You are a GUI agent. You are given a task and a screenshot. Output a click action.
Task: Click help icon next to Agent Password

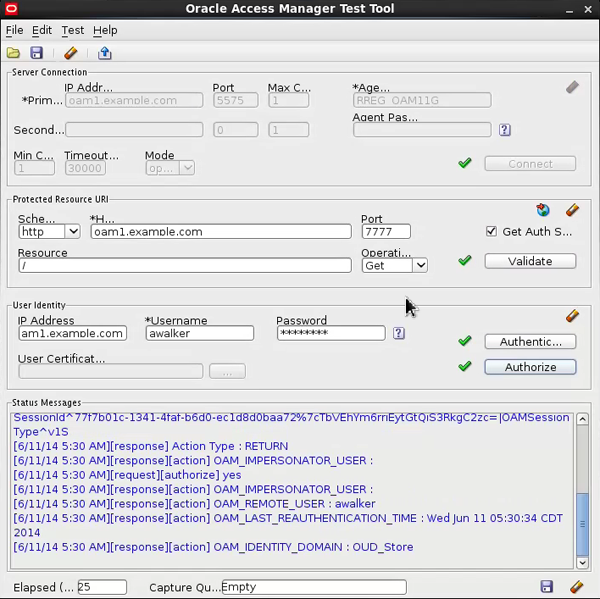pyautogui.click(x=504, y=130)
